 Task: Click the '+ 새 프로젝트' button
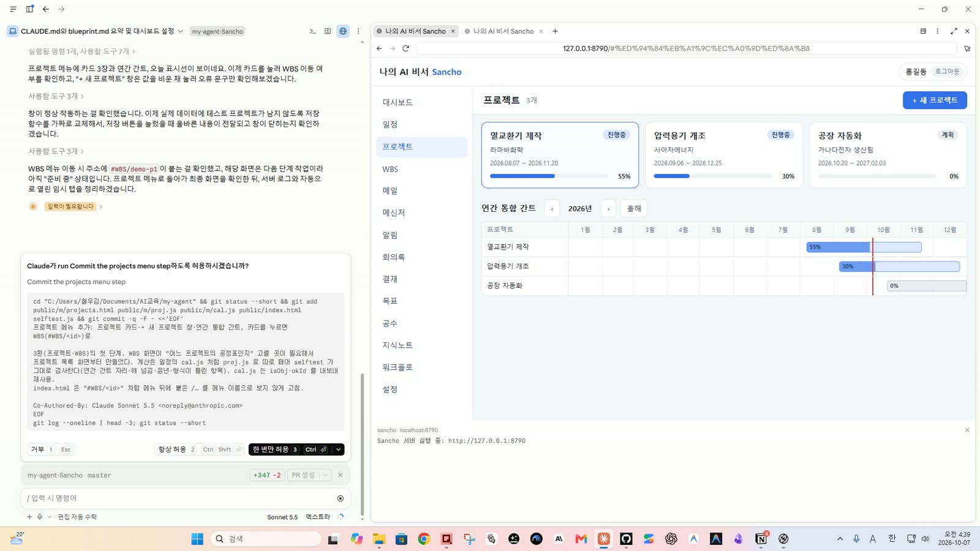tap(935, 100)
